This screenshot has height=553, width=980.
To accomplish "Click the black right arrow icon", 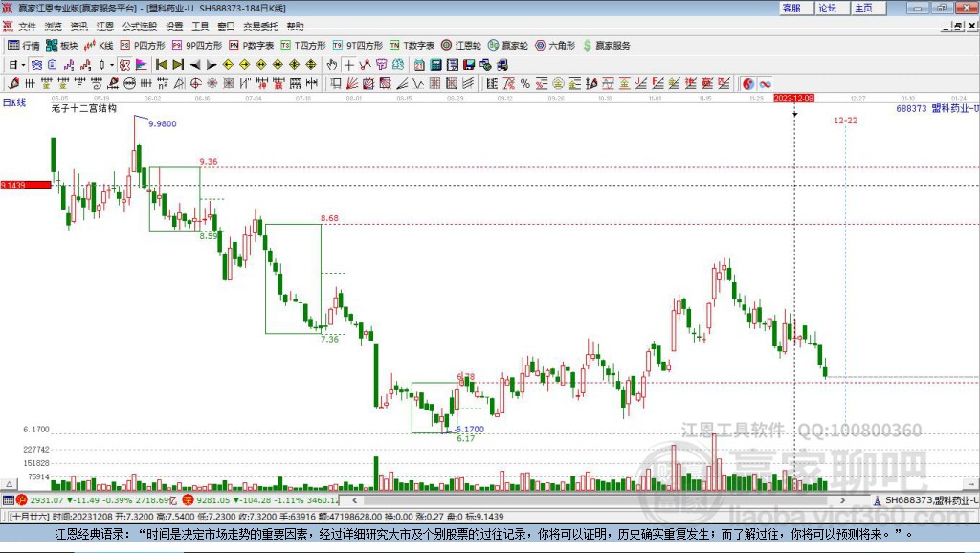I will click(x=212, y=65).
